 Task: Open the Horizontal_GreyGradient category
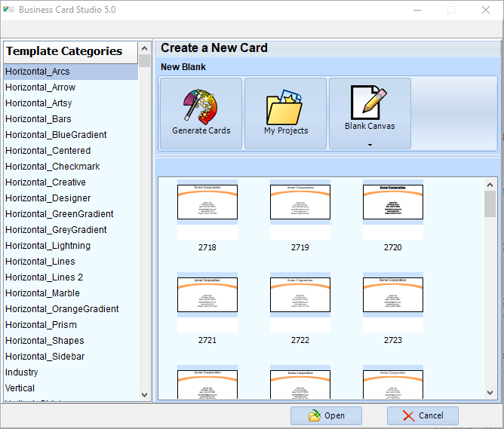[71, 230]
